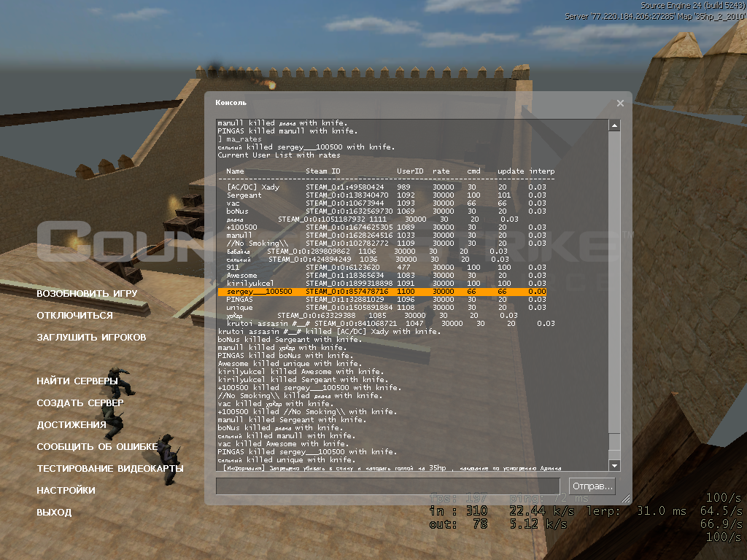The image size is (747, 560).
Task: Click СООБЩИТЬ ОБ ОШИБКЕ menu entry
Action: 97,447
